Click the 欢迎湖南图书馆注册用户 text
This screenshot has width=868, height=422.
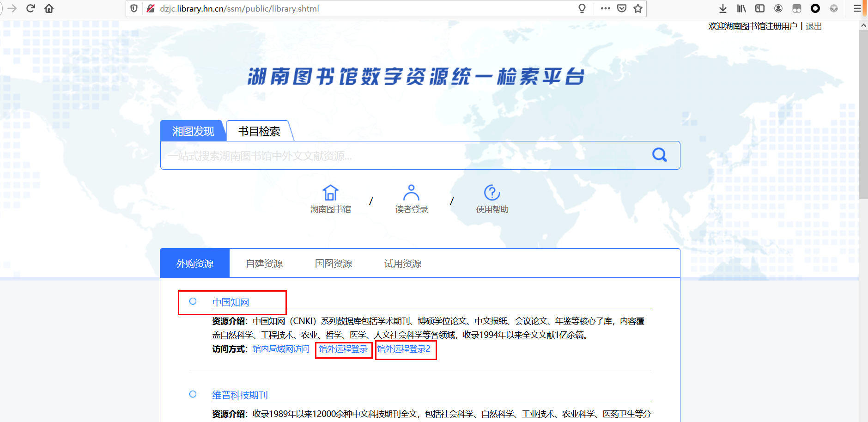753,26
